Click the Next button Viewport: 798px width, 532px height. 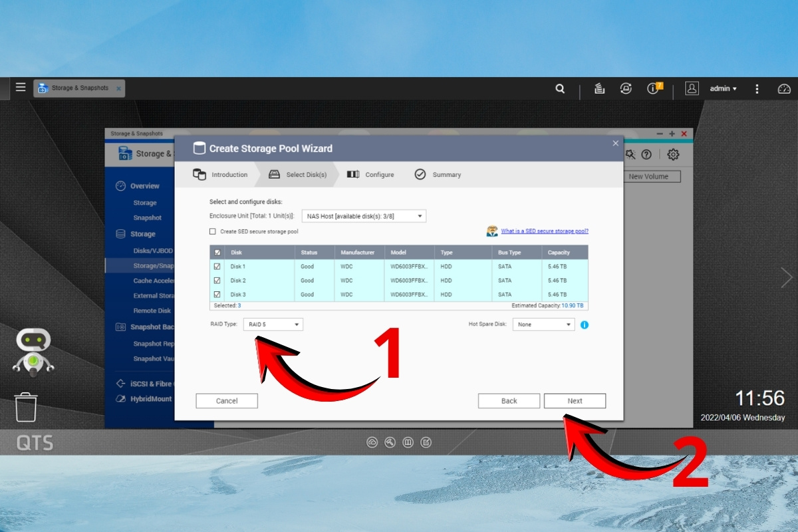coord(575,401)
